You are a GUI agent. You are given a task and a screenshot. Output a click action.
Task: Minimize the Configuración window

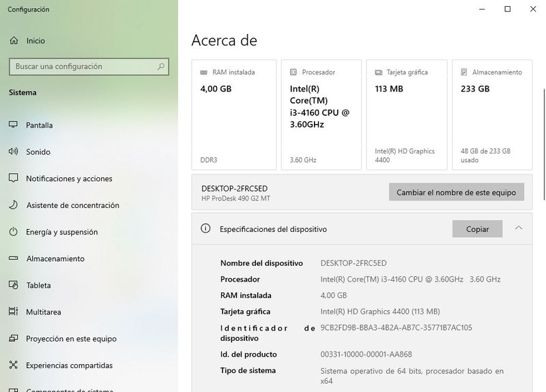482,9
